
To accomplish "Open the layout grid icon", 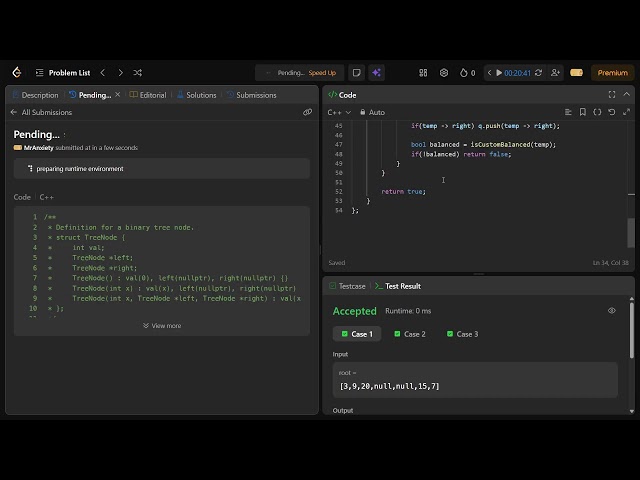I will coord(423,73).
